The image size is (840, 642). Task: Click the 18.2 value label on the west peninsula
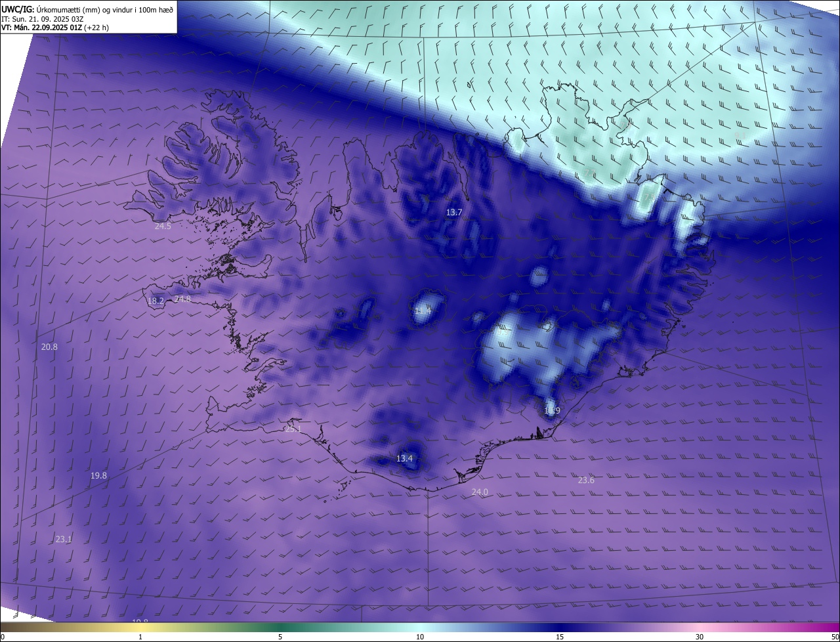(x=156, y=301)
